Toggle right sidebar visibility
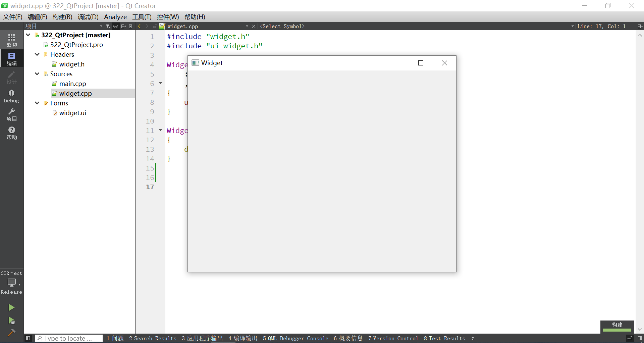 [640, 338]
